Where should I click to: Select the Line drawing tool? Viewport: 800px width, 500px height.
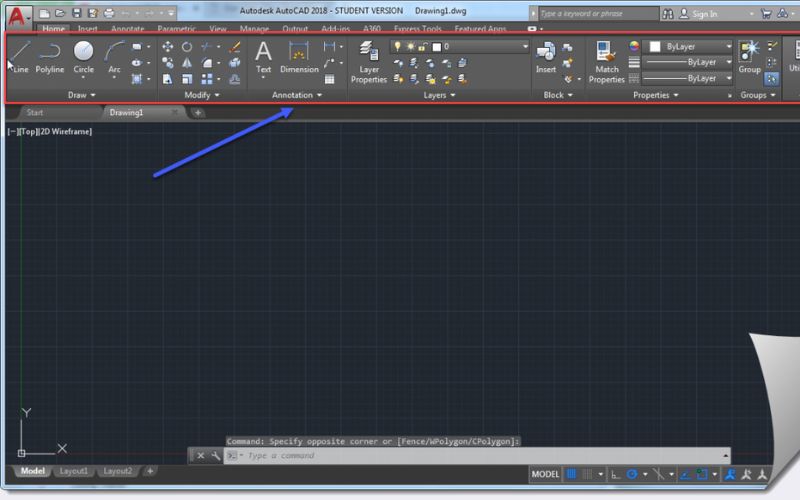coord(20,55)
